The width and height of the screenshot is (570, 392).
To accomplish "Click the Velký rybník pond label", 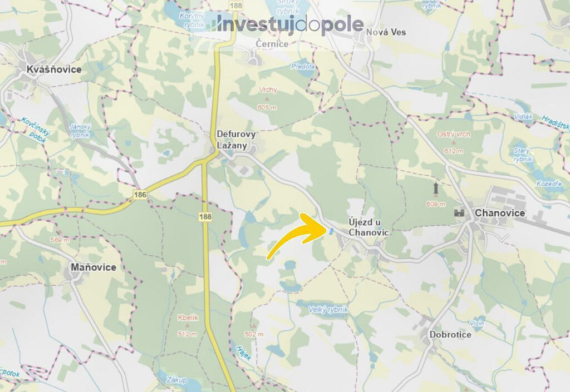I will pyautogui.click(x=328, y=310).
